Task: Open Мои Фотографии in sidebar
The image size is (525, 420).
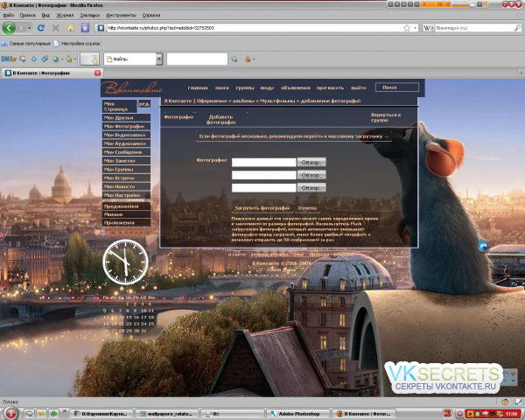Action: (126, 126)
